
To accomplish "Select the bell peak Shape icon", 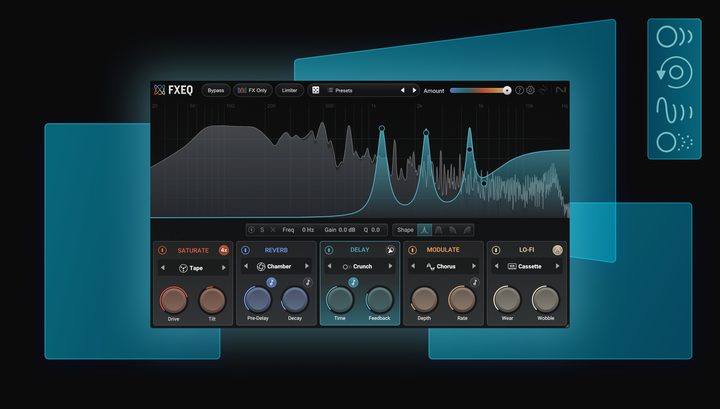I will pos(424,230).
